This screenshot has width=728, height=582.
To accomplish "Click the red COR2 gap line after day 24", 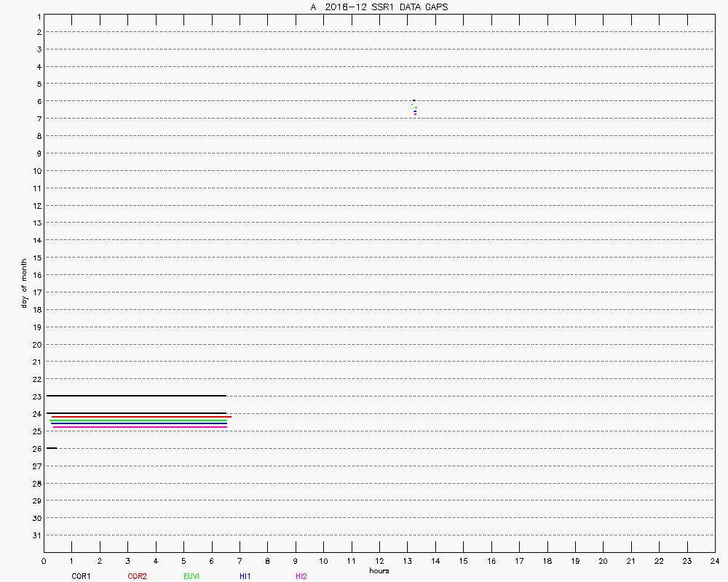I will pos(141,417).
